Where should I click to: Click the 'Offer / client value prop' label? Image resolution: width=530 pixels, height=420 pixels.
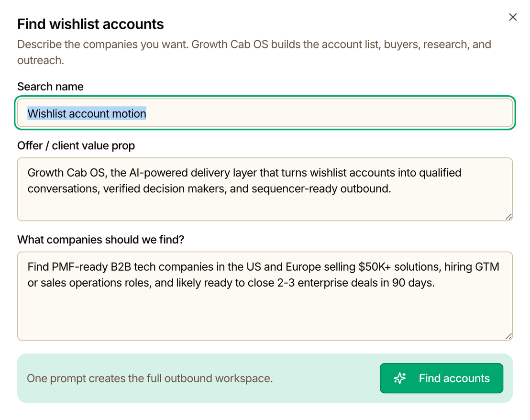76,145
